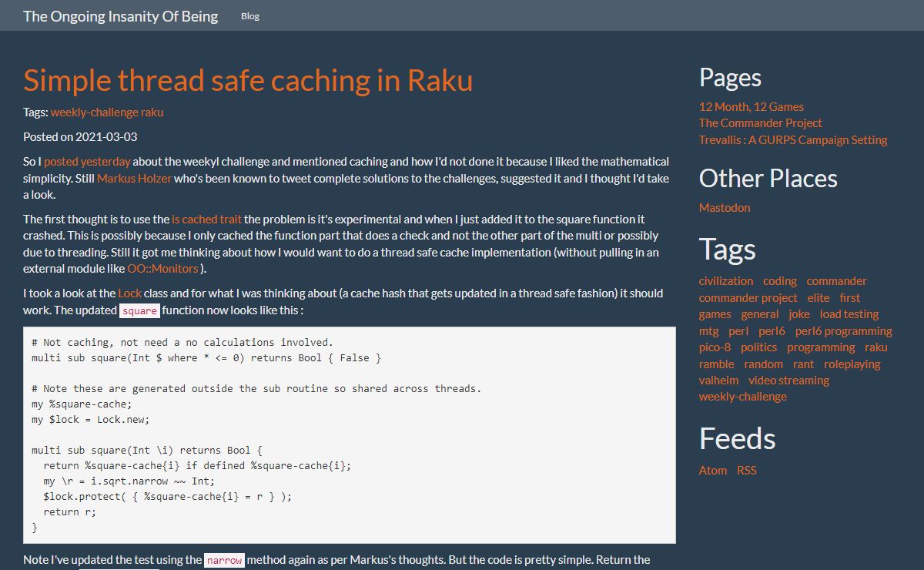Select the civilization tag in sidebar
The width and height of the screenshot is (924, 570).
[725, 281]
